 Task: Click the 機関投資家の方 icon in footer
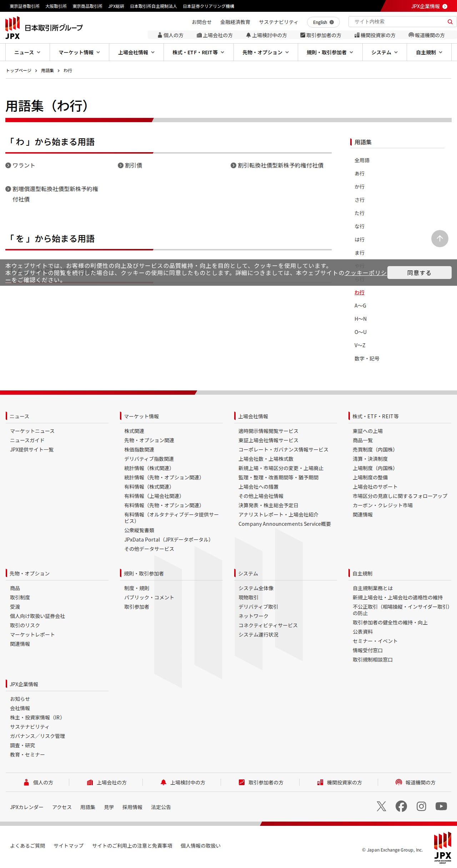[x=320, y=782]
